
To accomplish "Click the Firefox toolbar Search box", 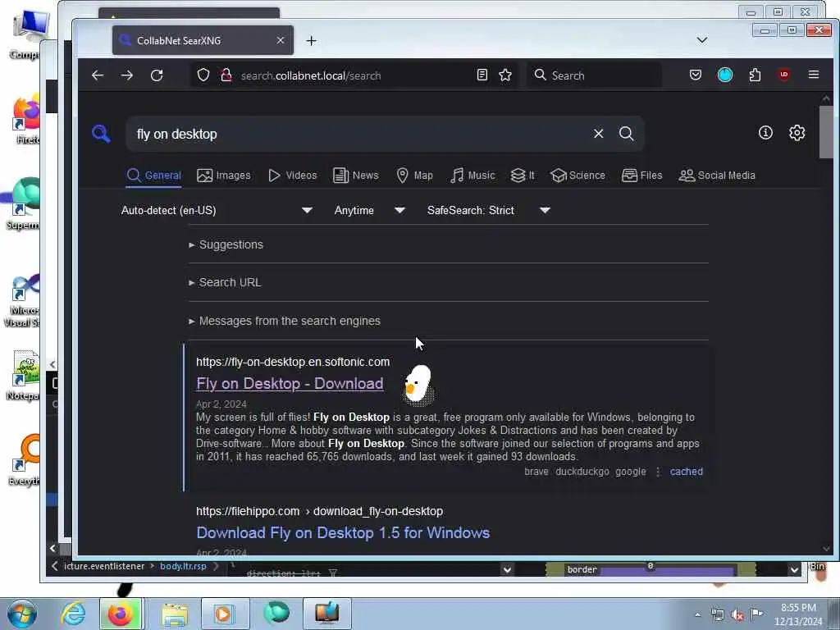I will pyautogui.click(x=594, y=75).
